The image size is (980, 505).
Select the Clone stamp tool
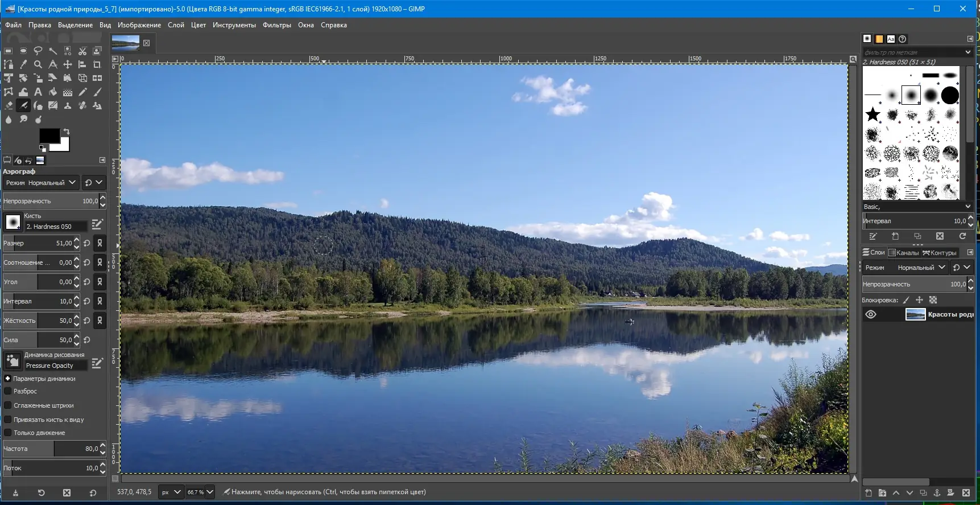click(x=68, y=105)
